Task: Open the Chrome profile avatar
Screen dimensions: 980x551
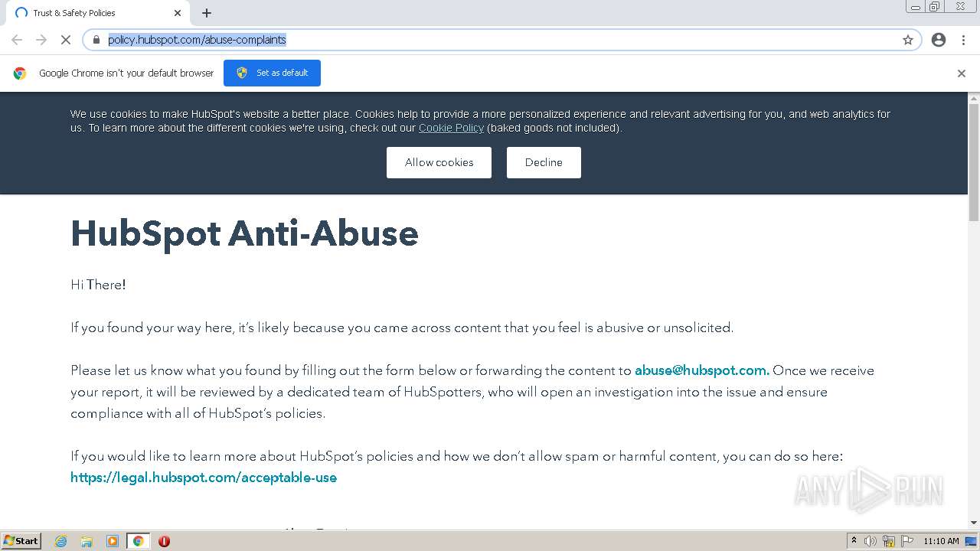Action: [939, 40]
